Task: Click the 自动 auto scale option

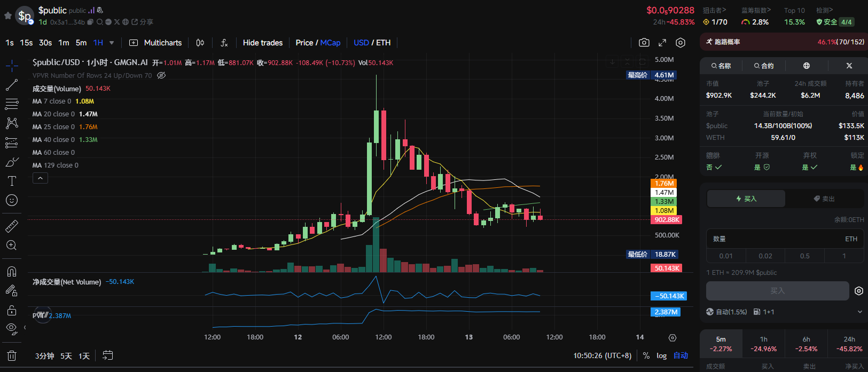Action: click(x=681, y=355)
